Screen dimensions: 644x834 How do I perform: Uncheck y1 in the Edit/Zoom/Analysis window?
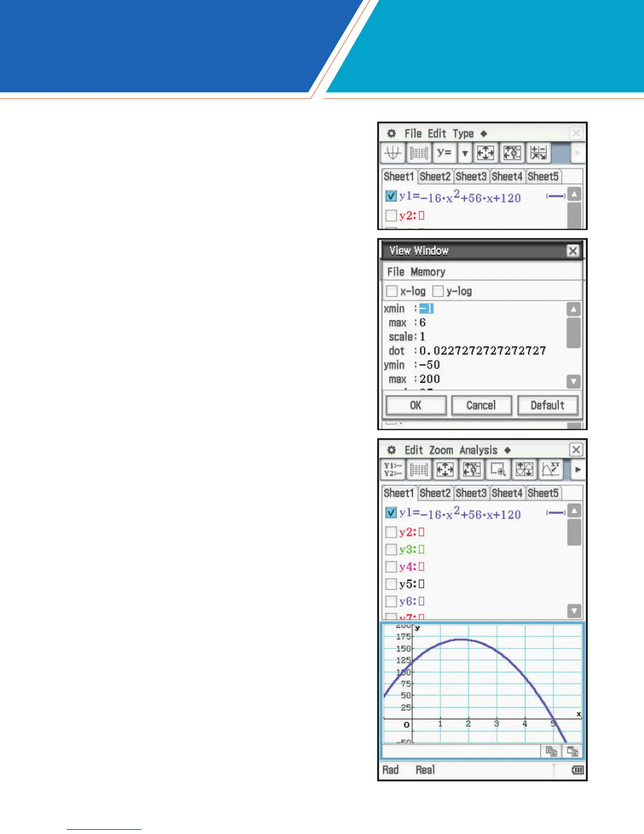pos(390,512)
